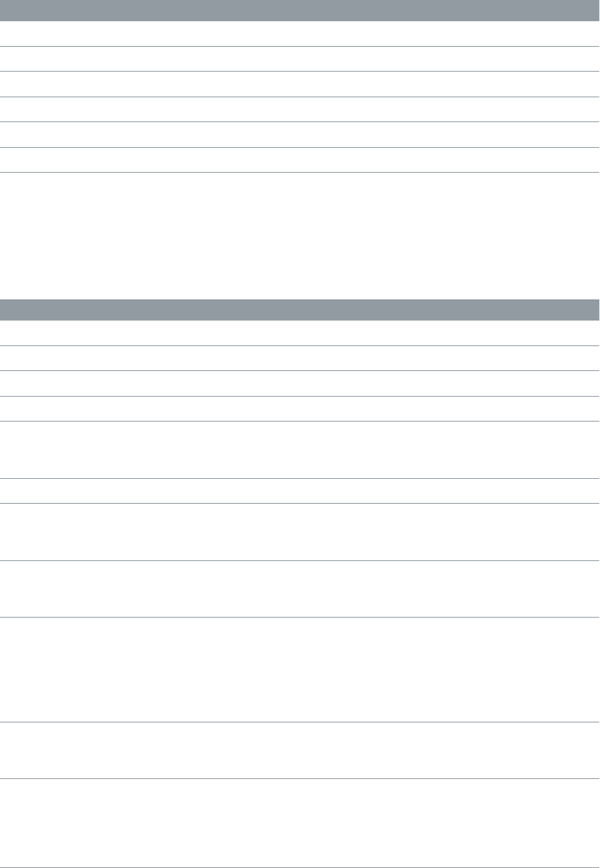The width and height of the screenshot is (600, 868).
Task: Select the second empty row of upper table
Action: (300, 59)
